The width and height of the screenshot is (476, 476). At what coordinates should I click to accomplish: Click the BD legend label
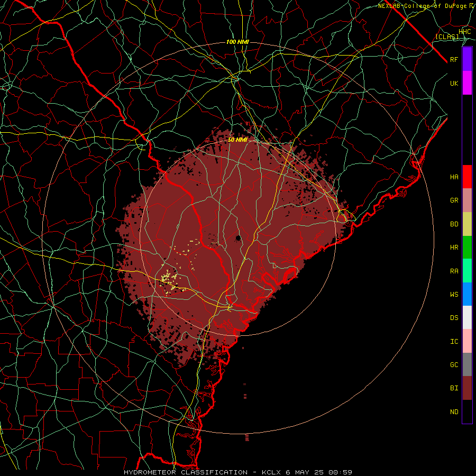(454, 224)
